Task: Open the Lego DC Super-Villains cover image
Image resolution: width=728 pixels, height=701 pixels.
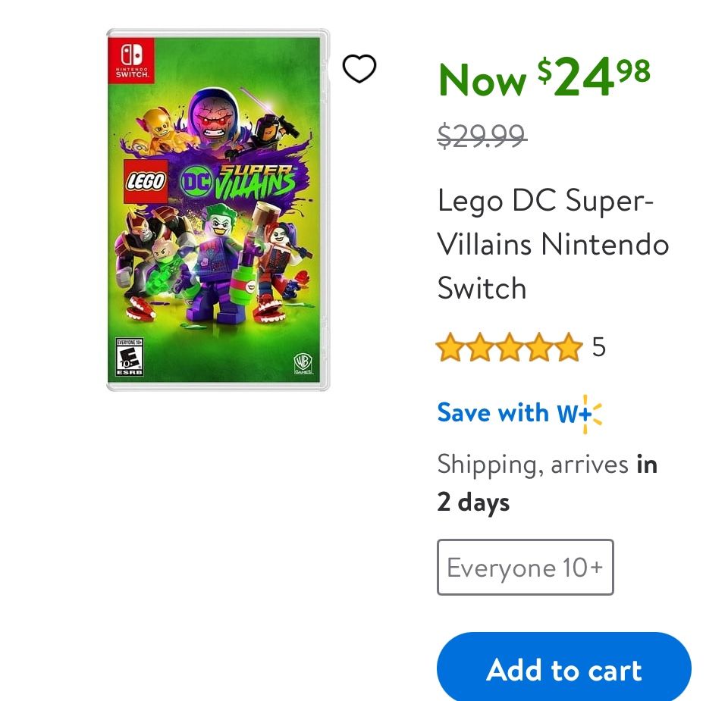Action: [218, 209]
